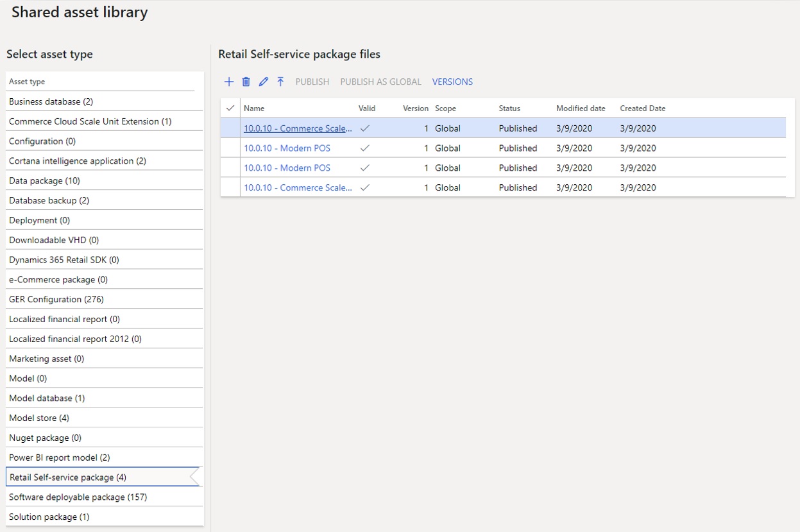The width and height of the screenshot is (800, 532).
Task: Edit the selected package file
Action: click(263, 82)
